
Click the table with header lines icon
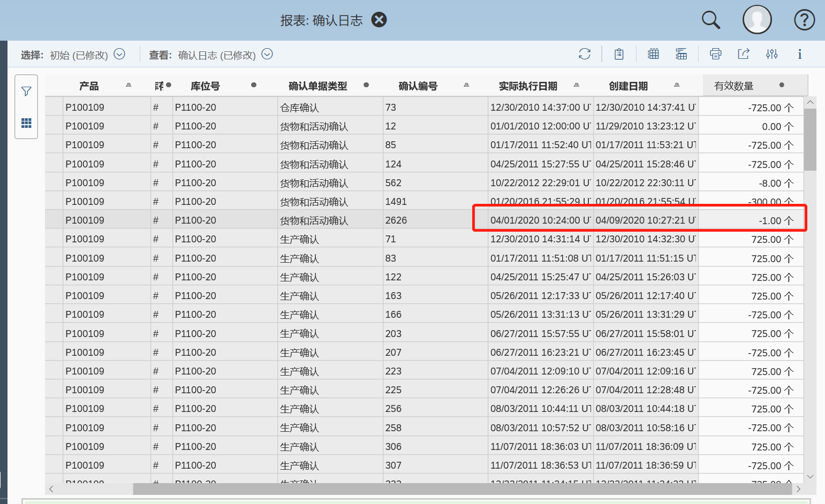tap(681, 54)
